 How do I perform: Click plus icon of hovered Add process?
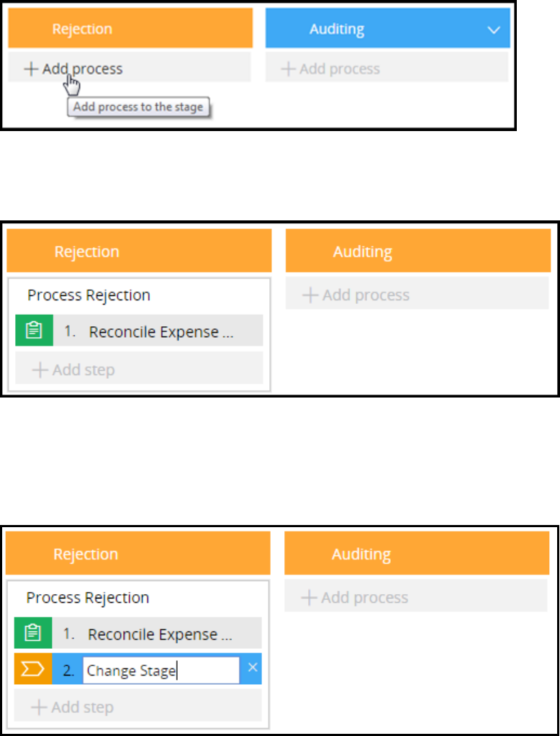click(x=31, y=69)
